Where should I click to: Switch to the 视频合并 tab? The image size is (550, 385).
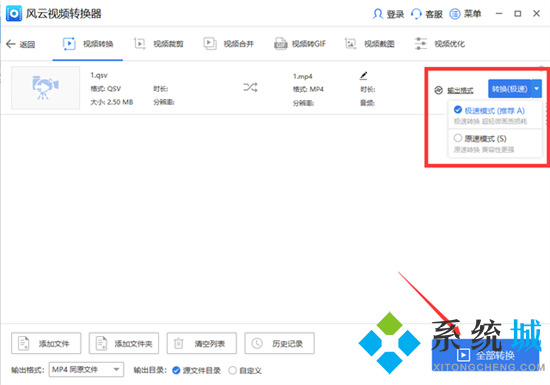tap(229, 44)
